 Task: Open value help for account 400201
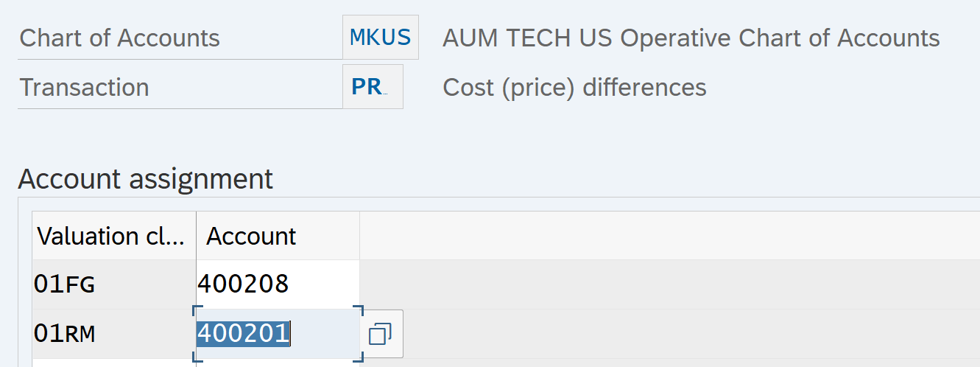[380, 335]
